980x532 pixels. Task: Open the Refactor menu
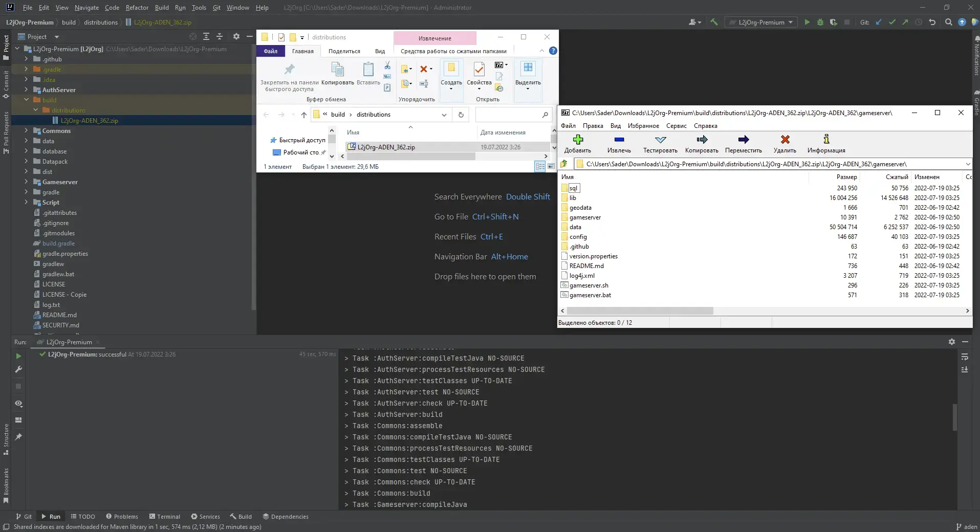point(137,8)
